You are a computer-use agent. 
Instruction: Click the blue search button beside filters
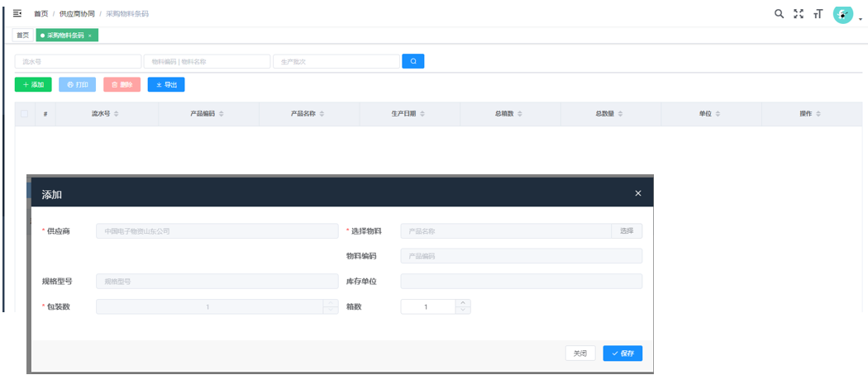pyautogui.click(x=413, y=61)
